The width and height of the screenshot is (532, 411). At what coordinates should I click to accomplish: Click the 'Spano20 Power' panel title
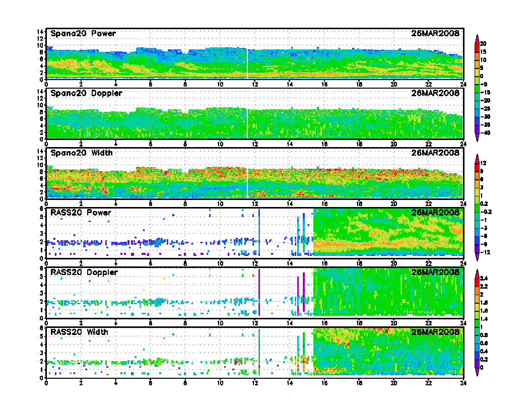(83, 34)
